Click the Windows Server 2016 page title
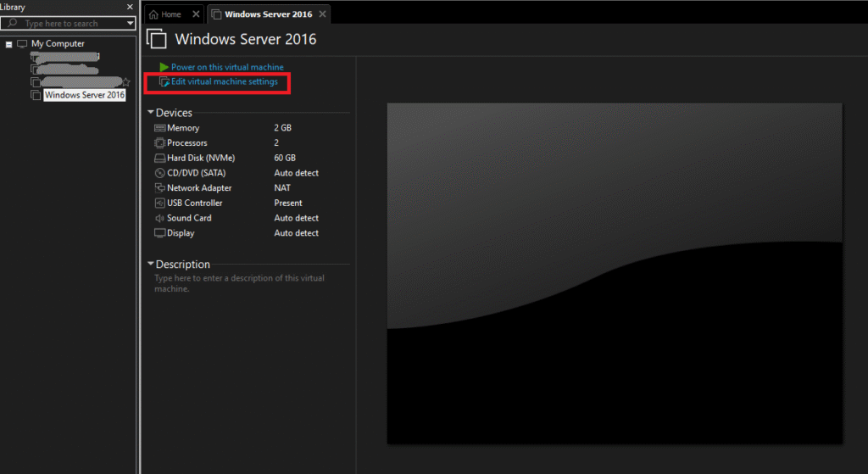 click(246, 39)
